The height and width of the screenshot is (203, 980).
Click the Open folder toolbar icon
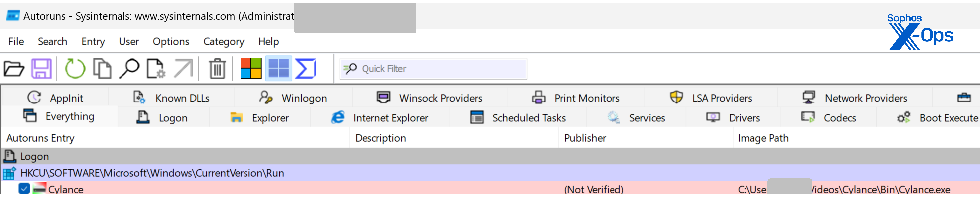(14, 69)
